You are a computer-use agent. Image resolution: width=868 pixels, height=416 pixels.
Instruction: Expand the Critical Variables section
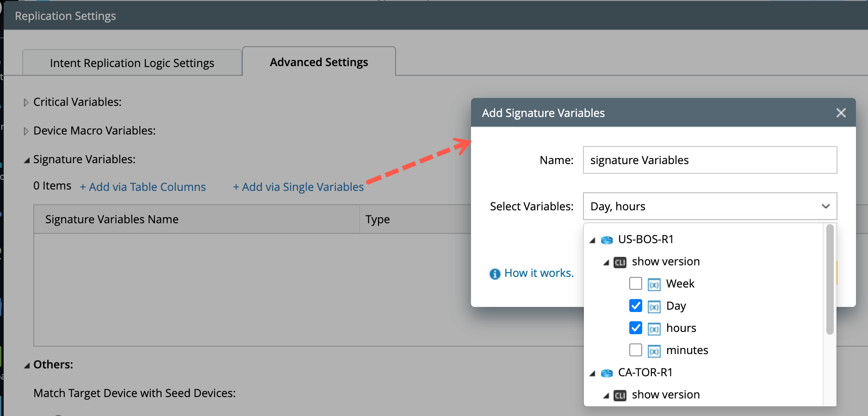point(26,102)
